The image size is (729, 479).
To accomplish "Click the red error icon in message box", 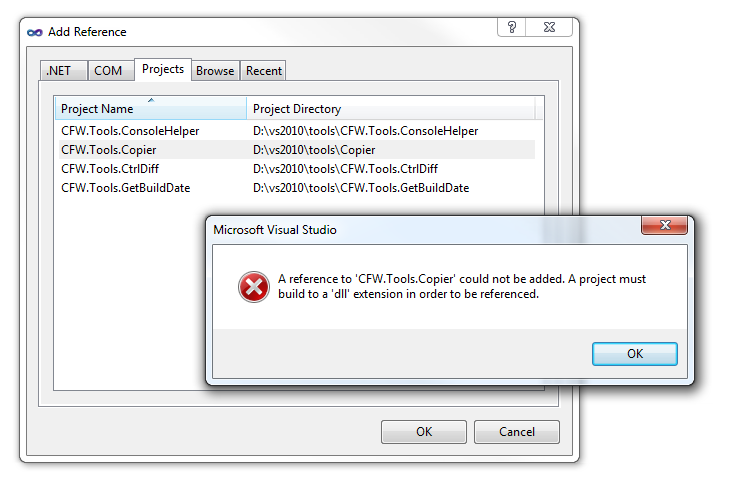I will 254,287.
